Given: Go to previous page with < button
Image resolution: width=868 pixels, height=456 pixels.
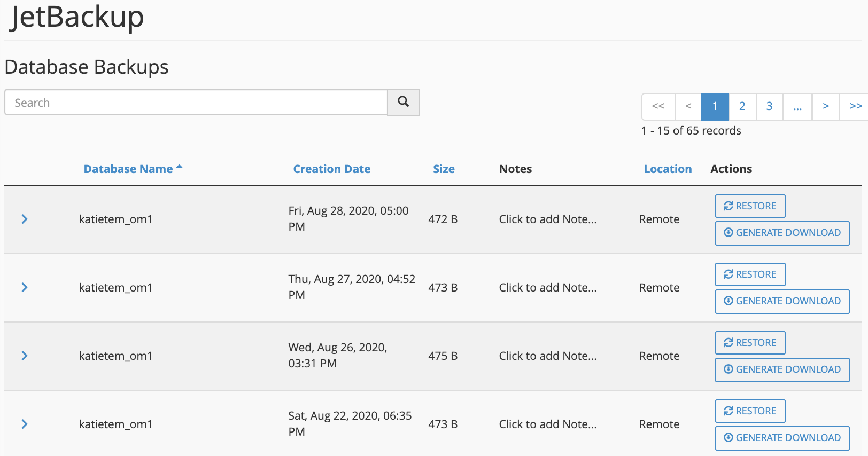Looking at the screenshot, I should click(x=688, y=106).
